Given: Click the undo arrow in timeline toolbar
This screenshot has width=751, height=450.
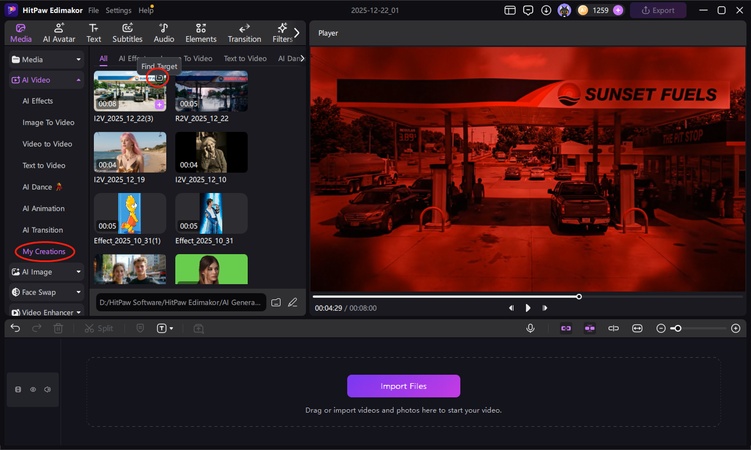Looking at the screenshot, I should (15, 328).
